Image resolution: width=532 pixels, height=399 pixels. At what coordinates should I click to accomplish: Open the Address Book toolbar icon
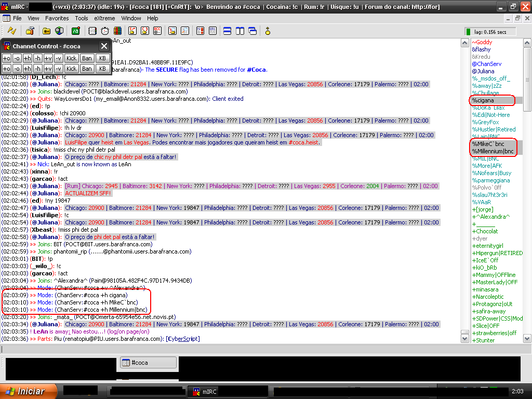tap(93, 31)
